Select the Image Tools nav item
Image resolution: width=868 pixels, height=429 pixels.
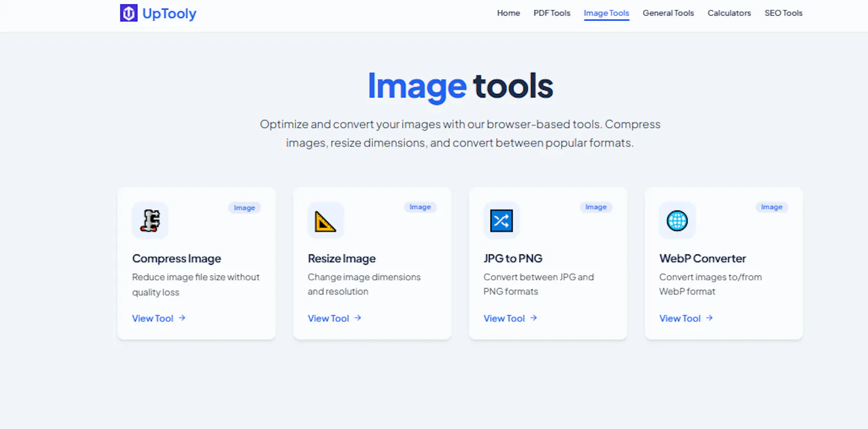pos(607,13)
